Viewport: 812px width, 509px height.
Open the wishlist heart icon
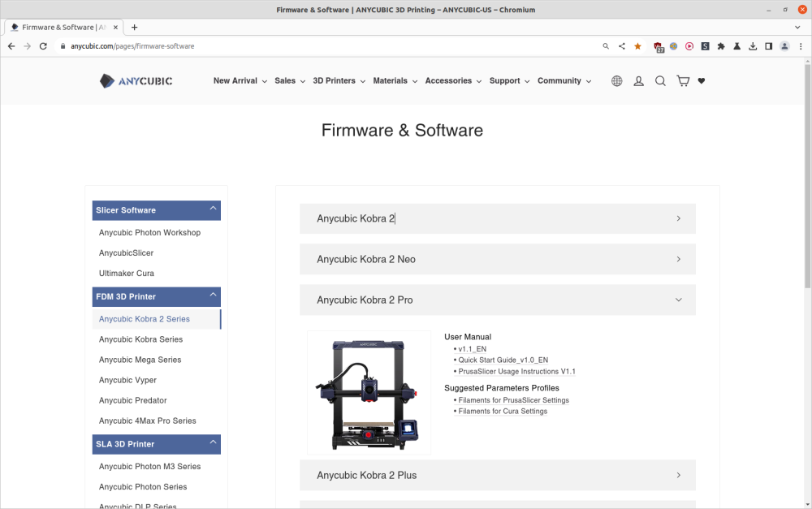(702, 81)
